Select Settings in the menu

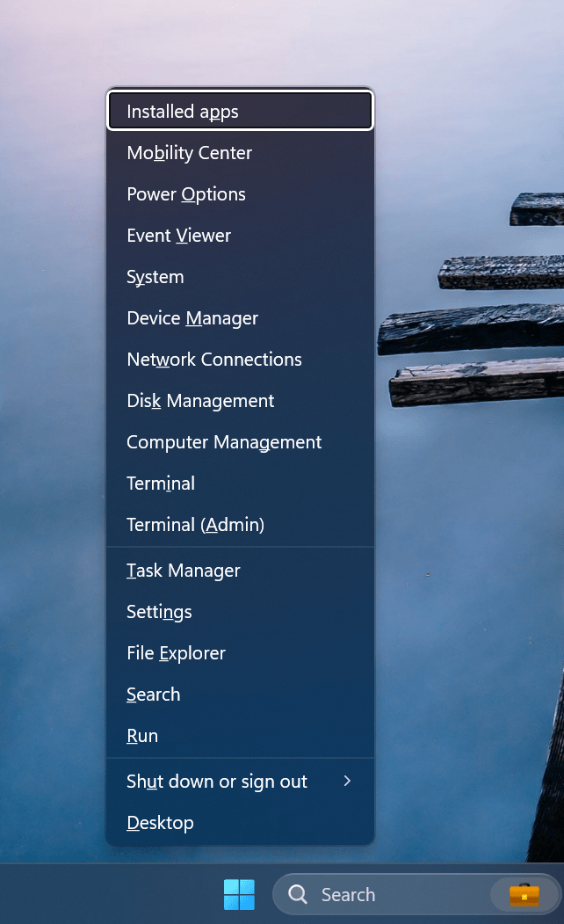159,612
